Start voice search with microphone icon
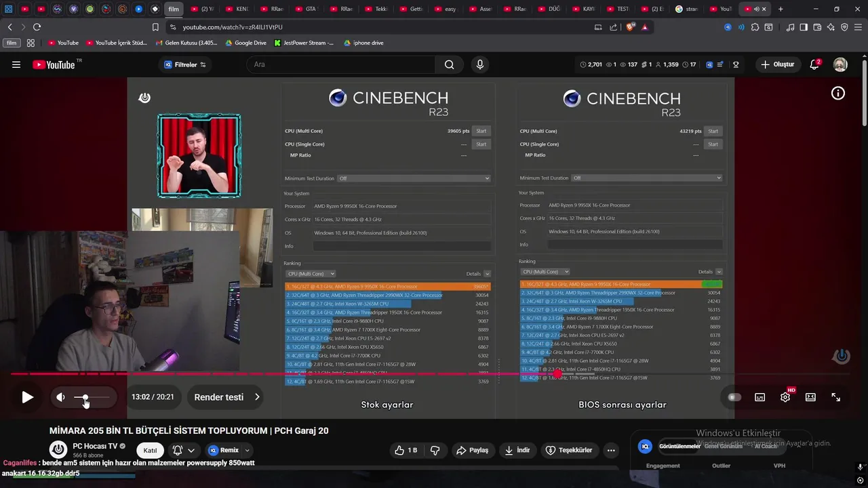 [480, 64]
